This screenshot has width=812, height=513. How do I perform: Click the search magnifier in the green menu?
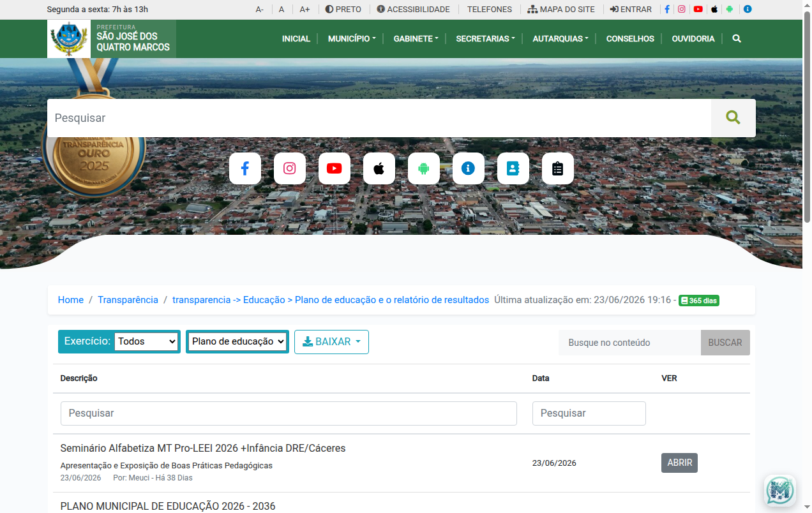[x=737, y=39]
